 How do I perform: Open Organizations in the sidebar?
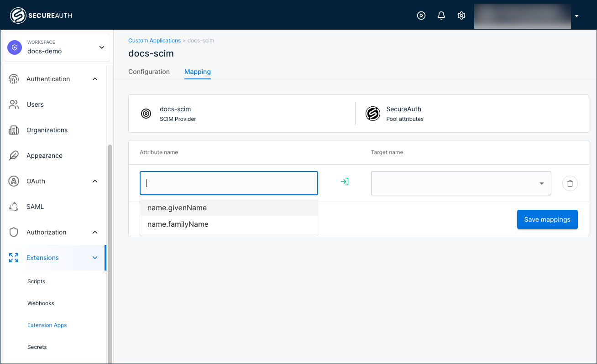(47, 130)
